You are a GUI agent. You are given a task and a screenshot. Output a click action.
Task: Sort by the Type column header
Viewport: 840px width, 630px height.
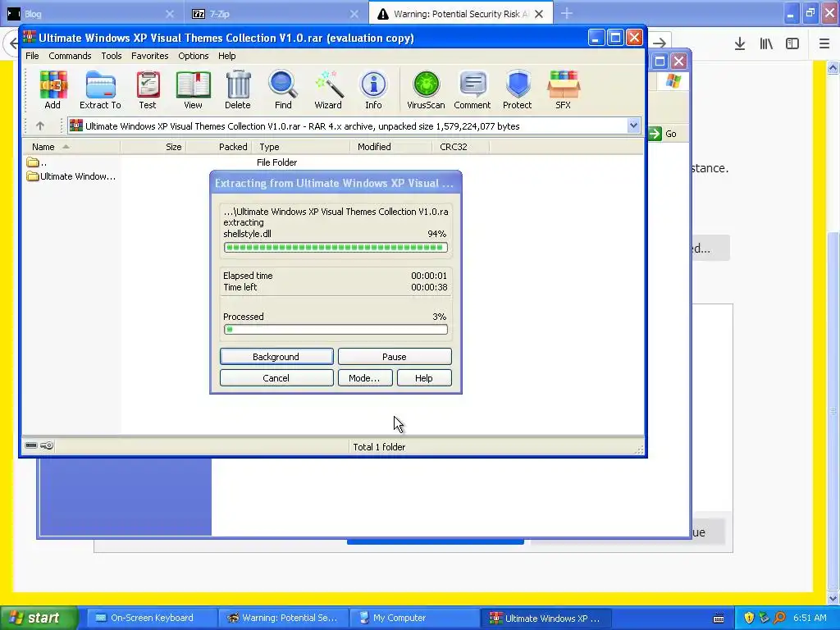(x=300, y=147)
